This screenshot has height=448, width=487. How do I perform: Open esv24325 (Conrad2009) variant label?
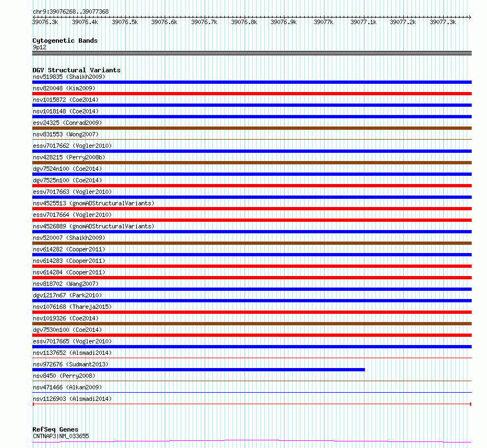[67, 123]
